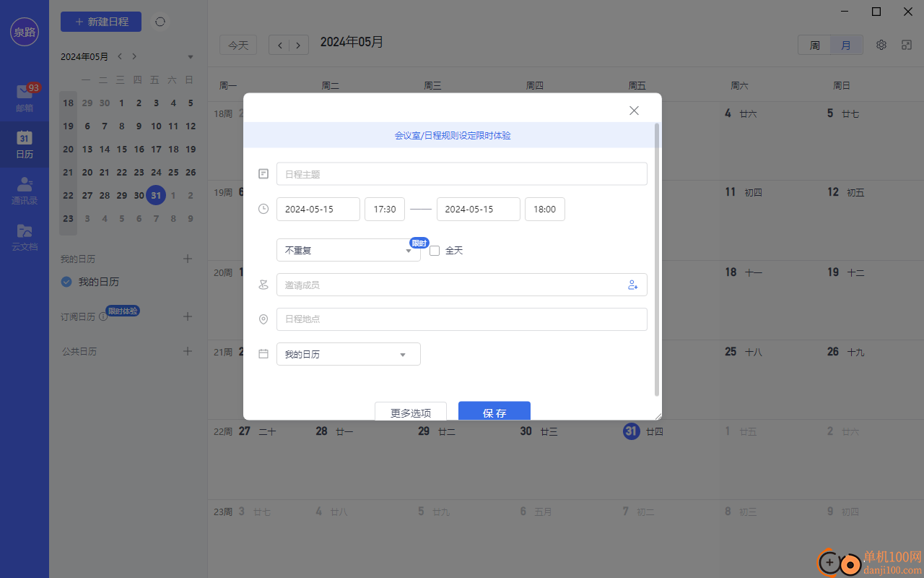Screen dimensions: 924x578
Task: Click the 日程地点 location input field
Action: (462, 319)
